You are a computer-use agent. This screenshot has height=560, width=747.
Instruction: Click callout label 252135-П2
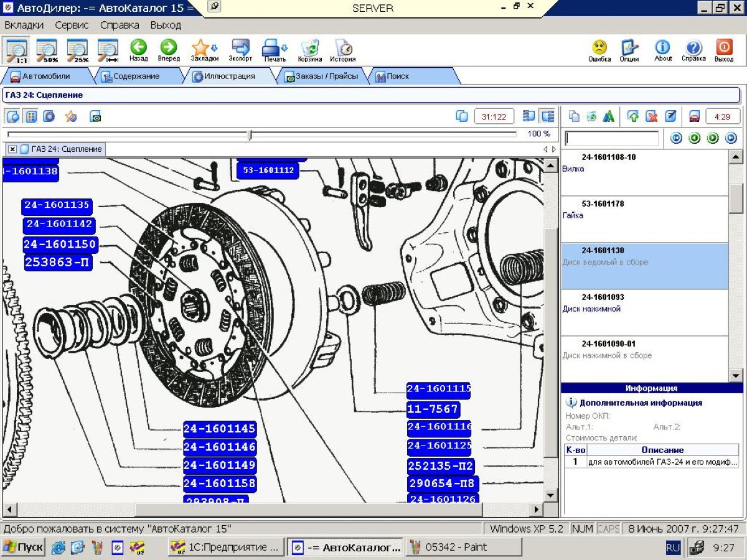[441, 466]
